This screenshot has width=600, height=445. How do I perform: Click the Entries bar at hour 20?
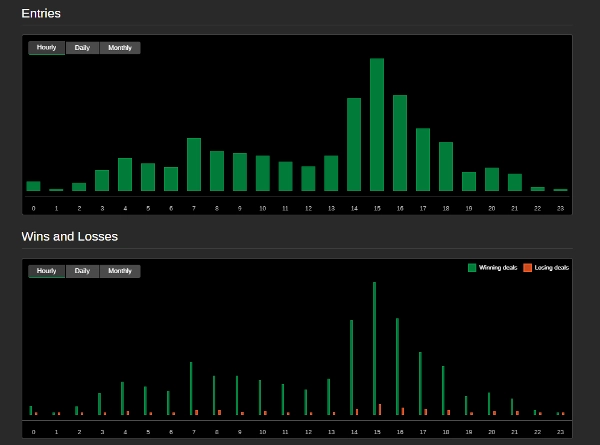coord(492,180)
